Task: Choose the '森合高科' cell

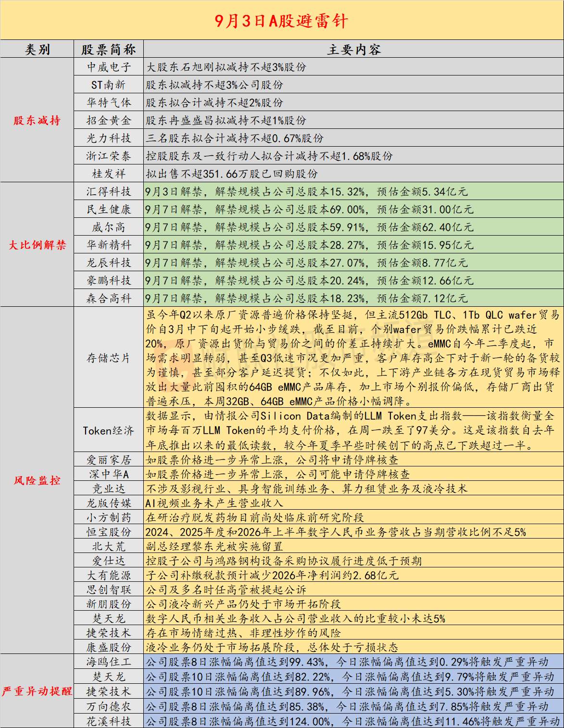Action: coord(109,299)
